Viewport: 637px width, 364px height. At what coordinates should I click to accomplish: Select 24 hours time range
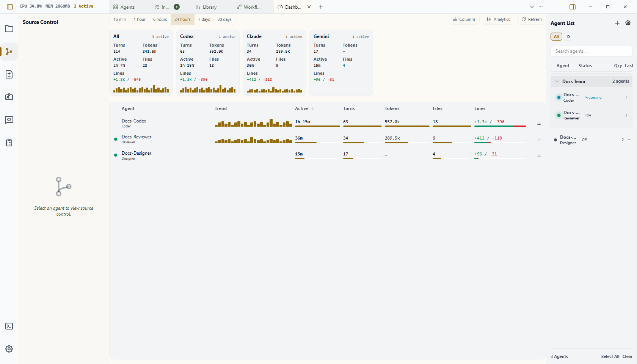tap(182, 19)
